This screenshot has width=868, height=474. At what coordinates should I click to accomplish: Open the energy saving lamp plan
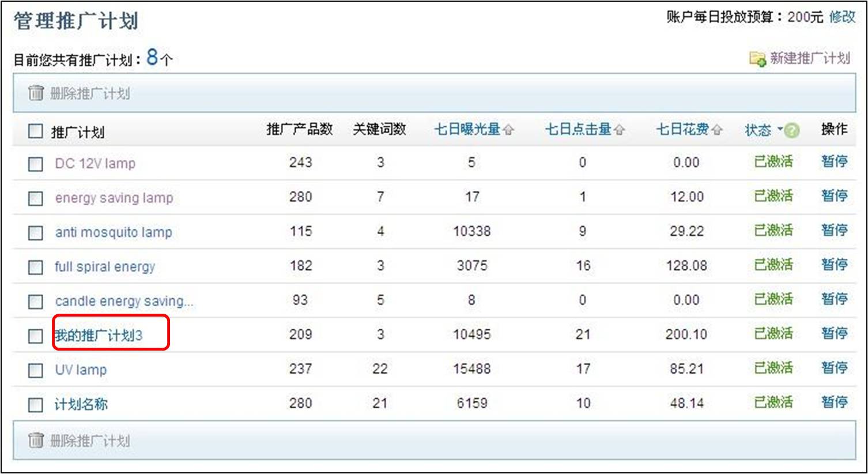114,198
